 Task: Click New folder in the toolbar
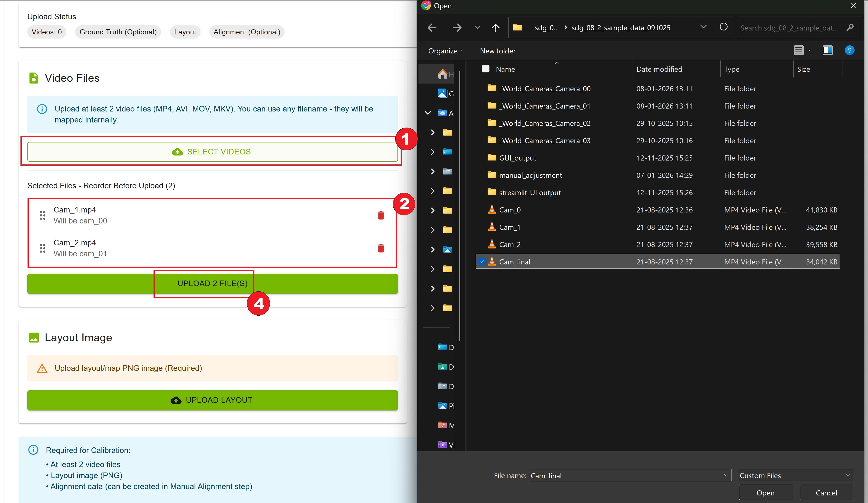coord(497,51)
